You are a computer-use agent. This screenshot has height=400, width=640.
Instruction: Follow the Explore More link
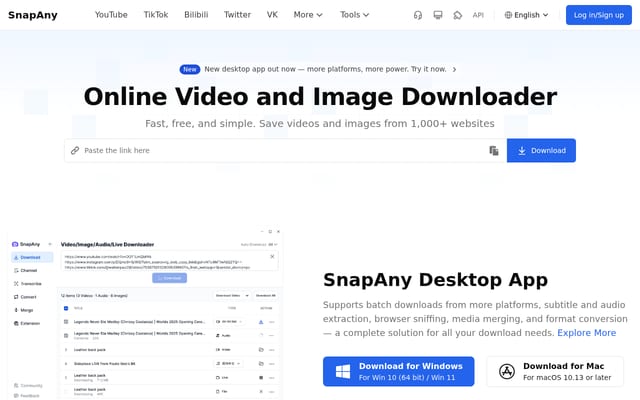(x=587, y=333)
